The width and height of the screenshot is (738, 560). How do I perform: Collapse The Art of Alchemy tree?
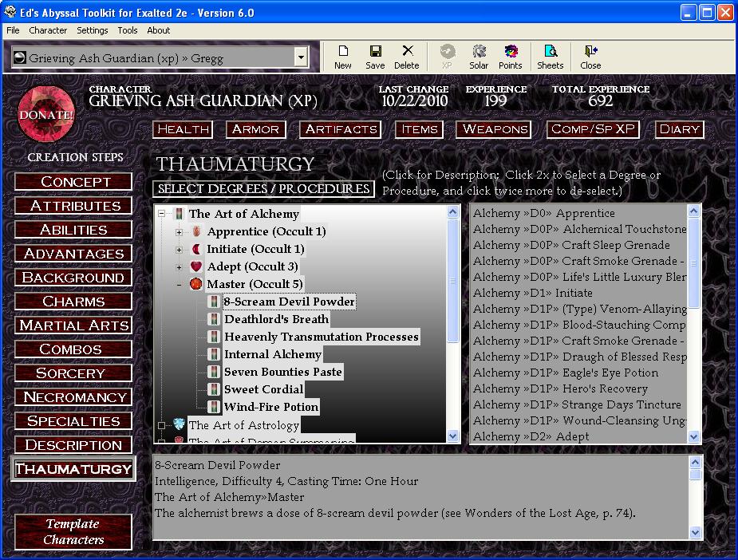(161, 214)
